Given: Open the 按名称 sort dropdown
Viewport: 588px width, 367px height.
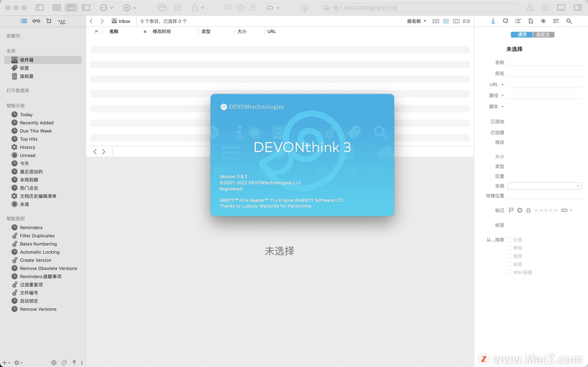Looking at the screenshot, I should tap(416, 21).
